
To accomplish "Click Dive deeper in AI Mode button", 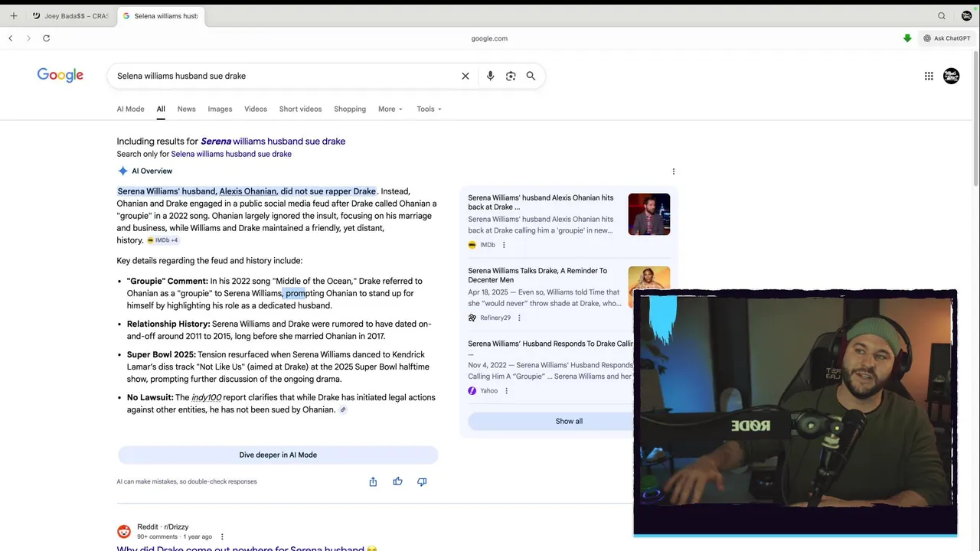I will pyautogui.click(x=278, y=455).
